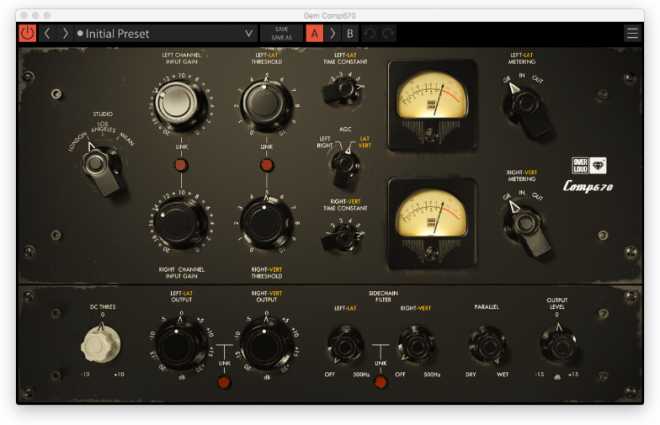Toggle the threshold Link button
Image resolution: width=660 pixels, height=425 pixels.
tap(266, 165)
